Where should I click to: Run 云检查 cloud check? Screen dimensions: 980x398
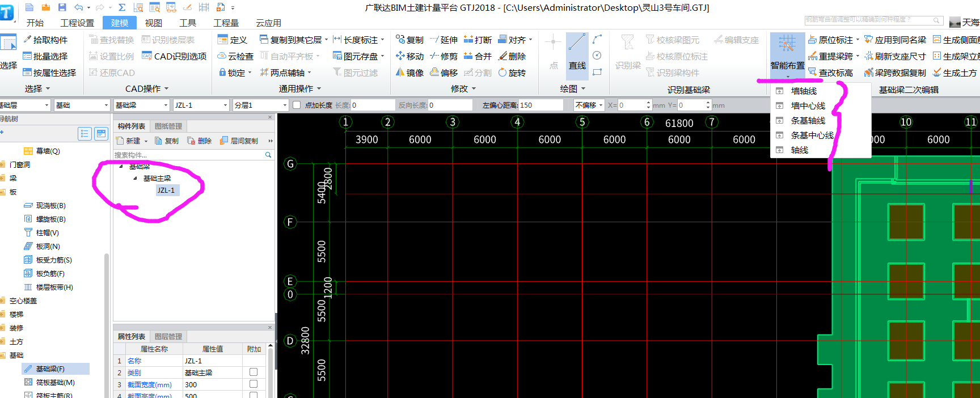(x=235, y=56)
